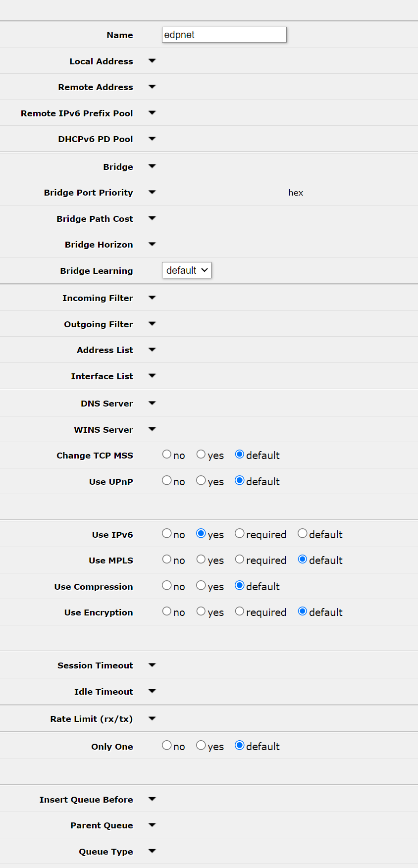The width and height of the screenshot is (418, 868).
Task: Expand the DHCPv6 PD Pool arrow
Action: coord(152,139)
